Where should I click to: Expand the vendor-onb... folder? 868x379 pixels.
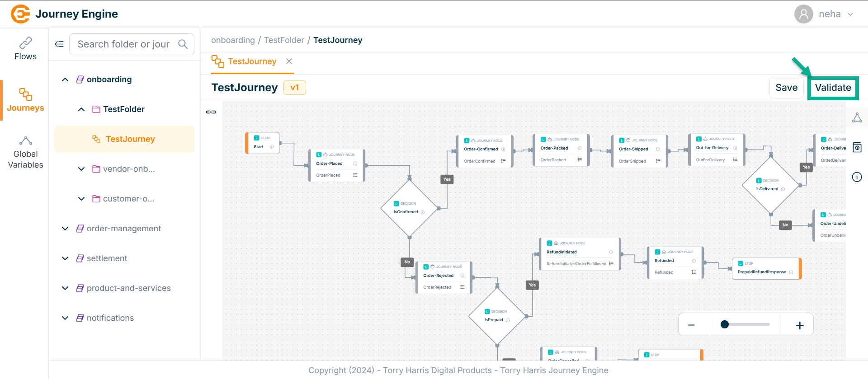[81, 169]
